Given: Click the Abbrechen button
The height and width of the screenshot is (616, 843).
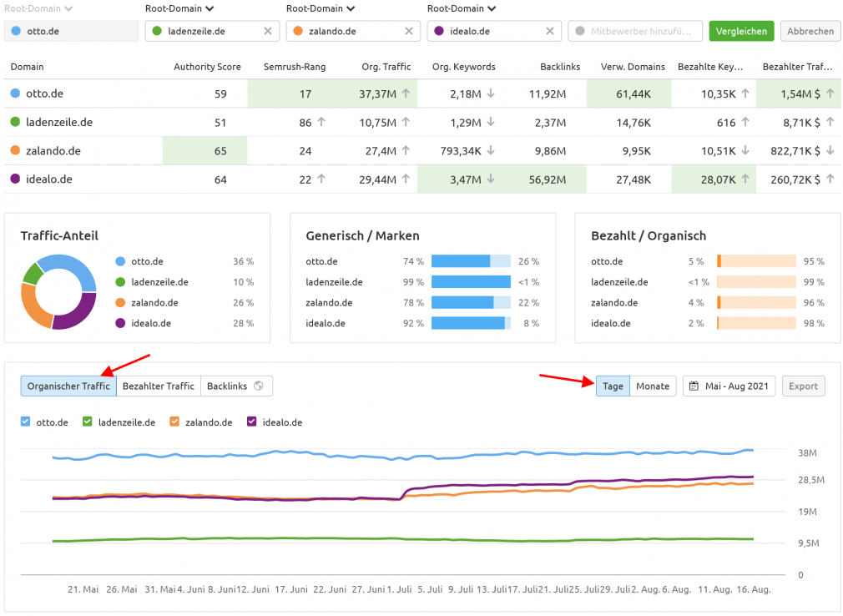Looking at the screenshot, I should [x=810, y=31].
